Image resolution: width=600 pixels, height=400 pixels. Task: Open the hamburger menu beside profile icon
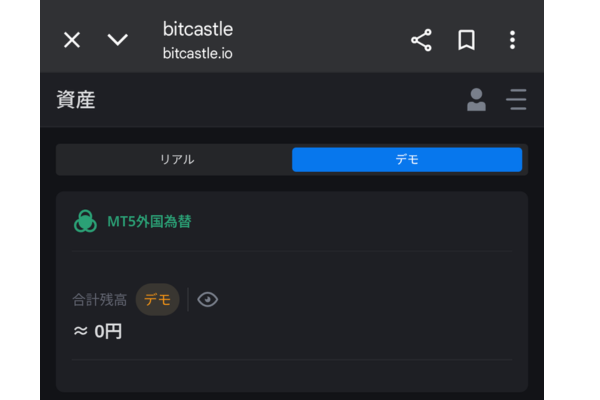pos(516,100)
